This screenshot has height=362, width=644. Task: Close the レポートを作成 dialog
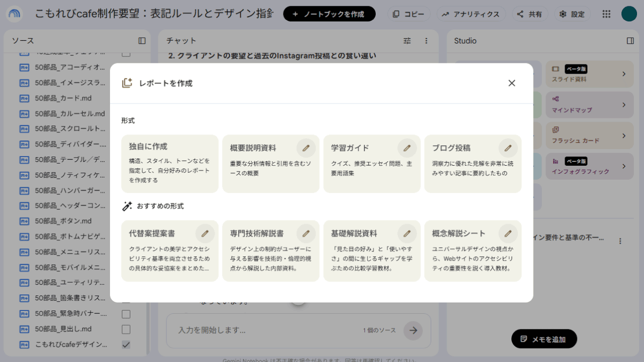[x=511, y=83]
